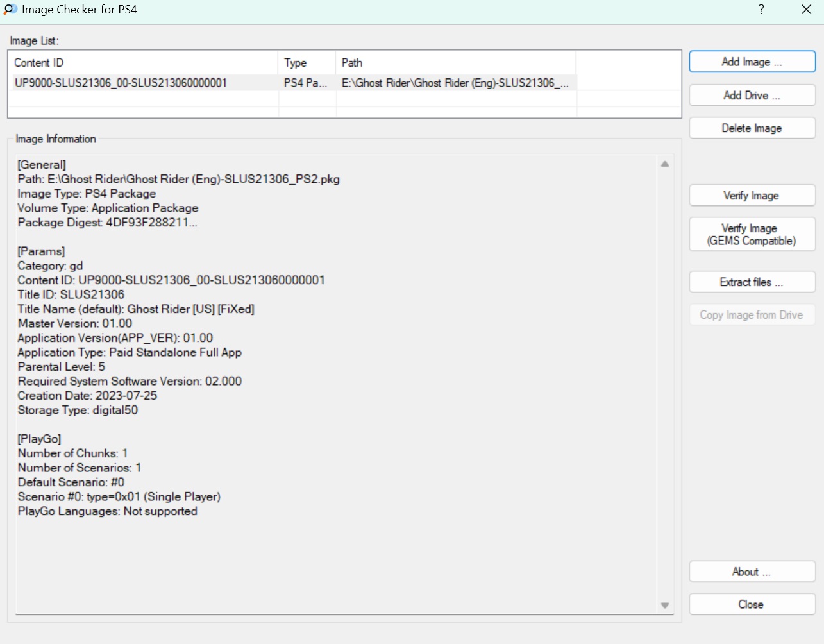Viewport: 824px width, 644px height.
Task: Click the 'Storage Type: digital50' line
Action: (78, 410)
